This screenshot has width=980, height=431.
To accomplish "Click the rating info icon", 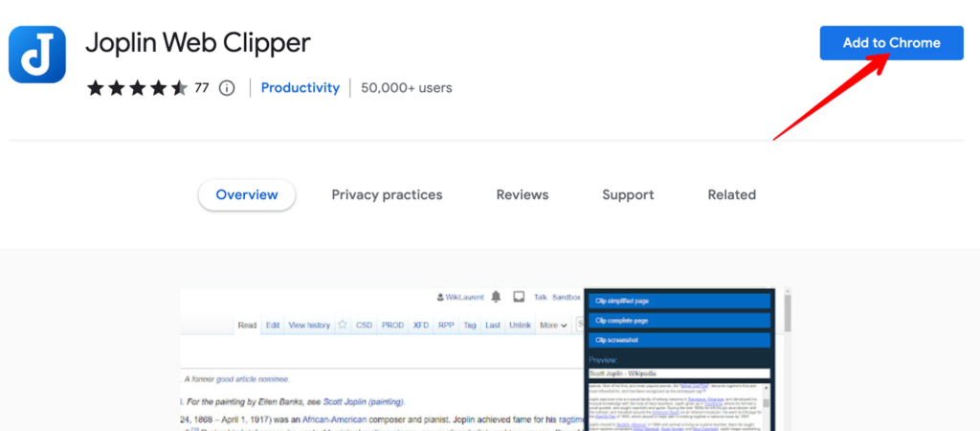I will [x=227, y=88].
